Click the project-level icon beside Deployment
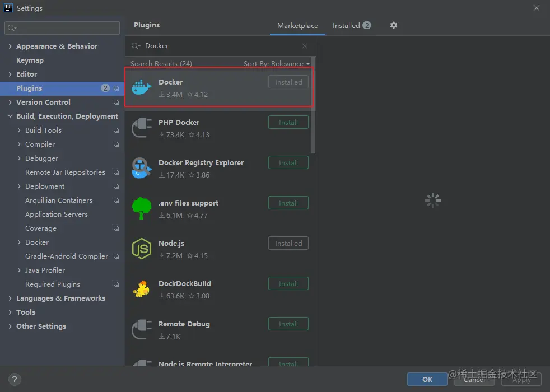This screenshot has height=392, width=550. (x=116, y=186)
